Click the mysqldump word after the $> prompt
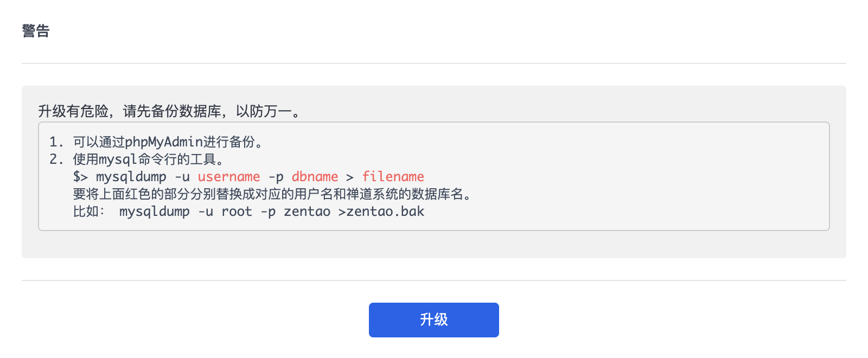This screenshot has height=358, width=868. (x=131, y=177)
